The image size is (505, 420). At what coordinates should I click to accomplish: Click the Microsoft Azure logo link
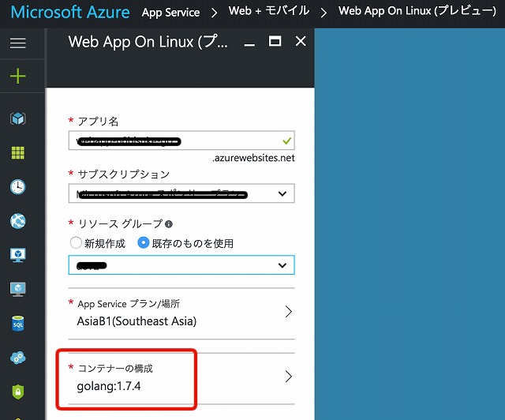tap(70, 13)
